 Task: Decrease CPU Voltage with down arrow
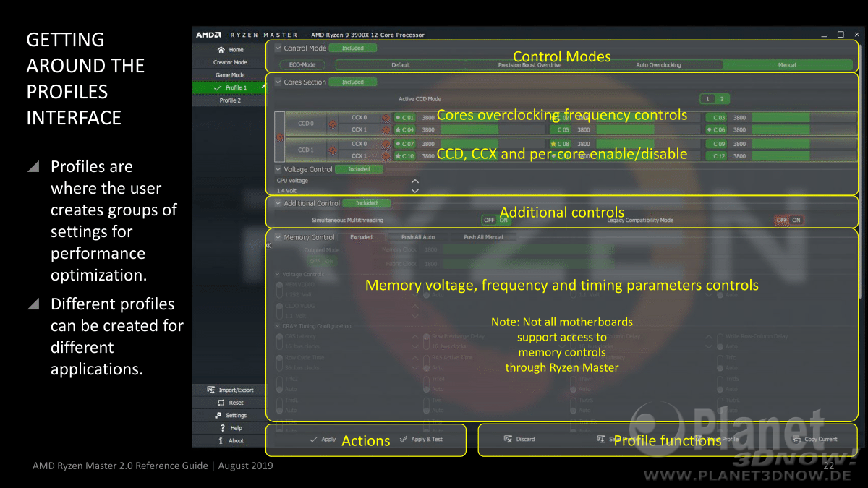click(415, 191)
